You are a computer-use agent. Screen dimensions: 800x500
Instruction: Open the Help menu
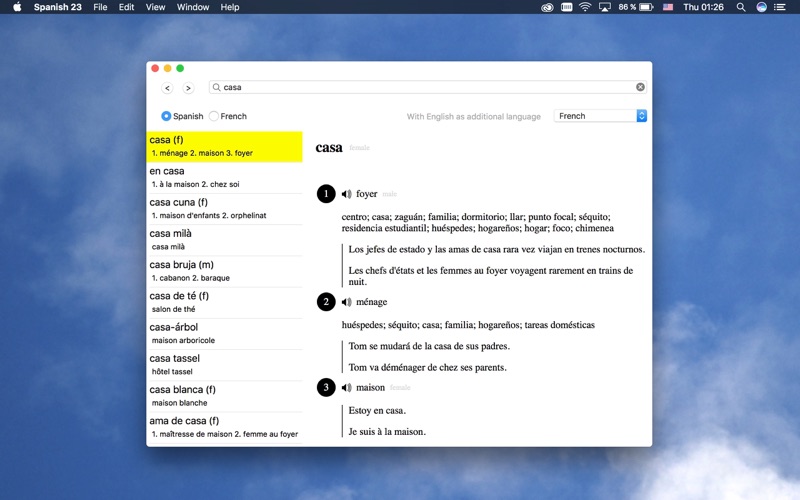coord(230,7)
